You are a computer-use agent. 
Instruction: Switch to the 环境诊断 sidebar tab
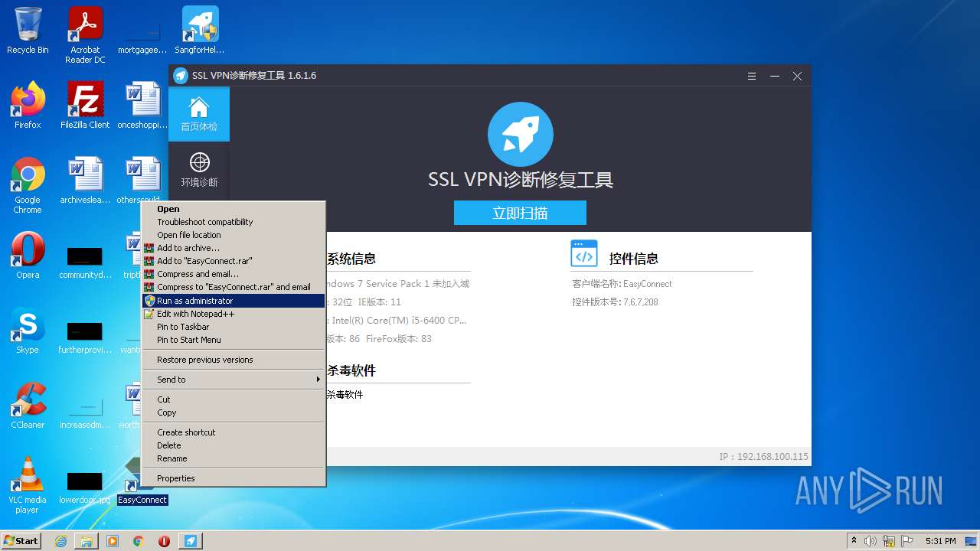click(x=199, y=170)
